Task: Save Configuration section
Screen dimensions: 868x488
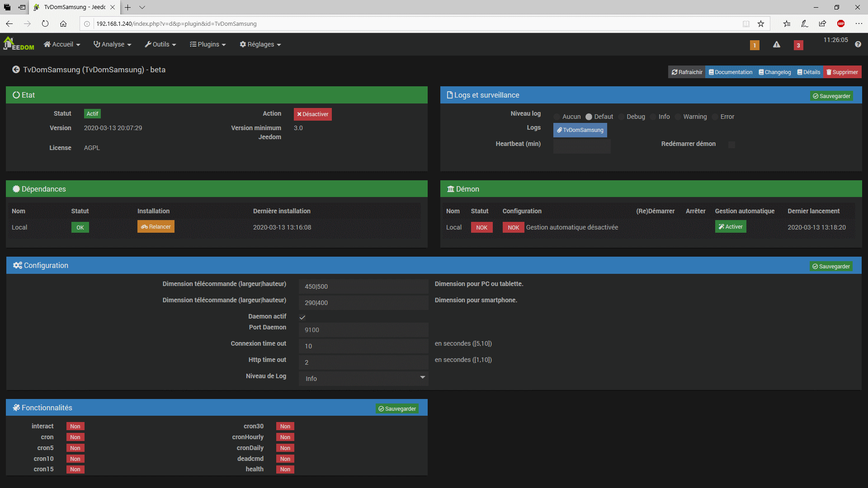Action: pyautogui.click(x=831, y=267)
